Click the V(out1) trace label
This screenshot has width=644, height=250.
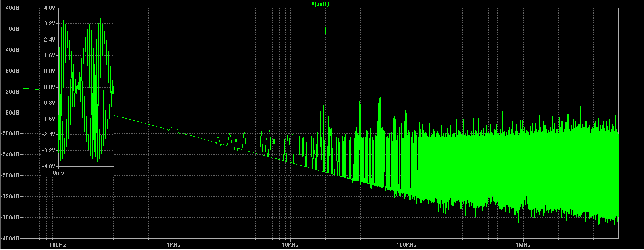coord(320,4)
